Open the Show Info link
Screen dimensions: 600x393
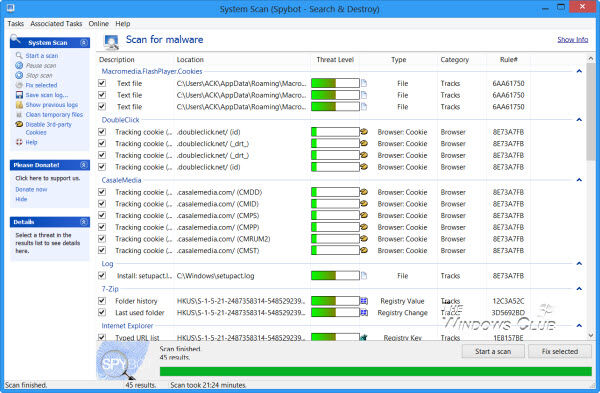coord(572,39)
